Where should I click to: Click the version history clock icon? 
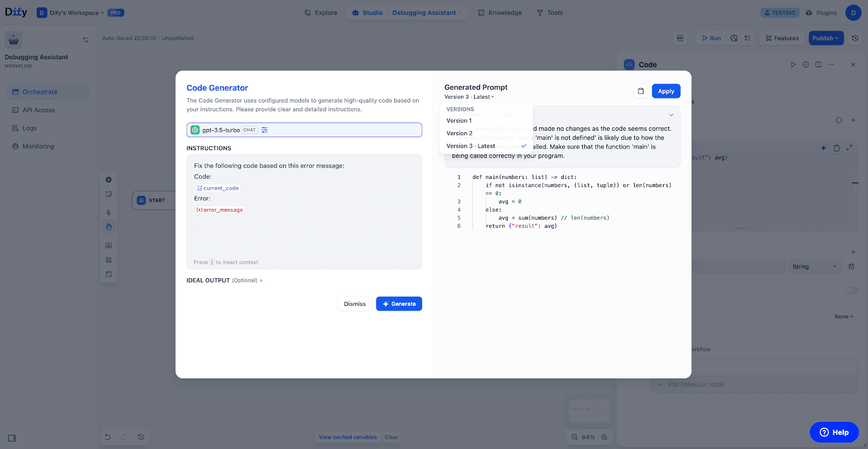(x=855, y=38)
